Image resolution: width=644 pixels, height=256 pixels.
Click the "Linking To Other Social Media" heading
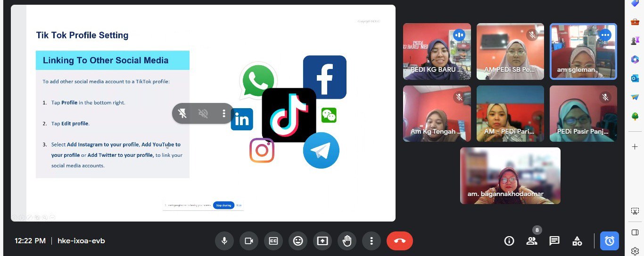point(106,60)
